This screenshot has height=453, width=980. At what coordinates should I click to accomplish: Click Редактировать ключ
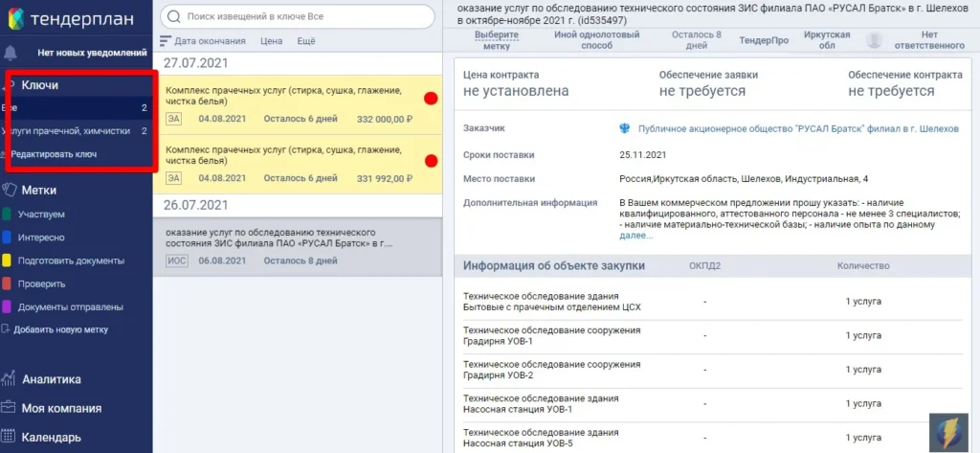54,154
